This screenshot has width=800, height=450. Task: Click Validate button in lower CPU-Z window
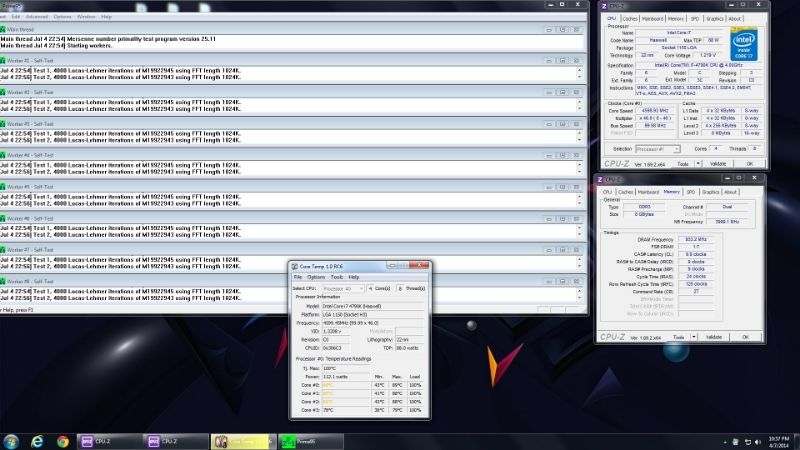(x=714, y=337)
